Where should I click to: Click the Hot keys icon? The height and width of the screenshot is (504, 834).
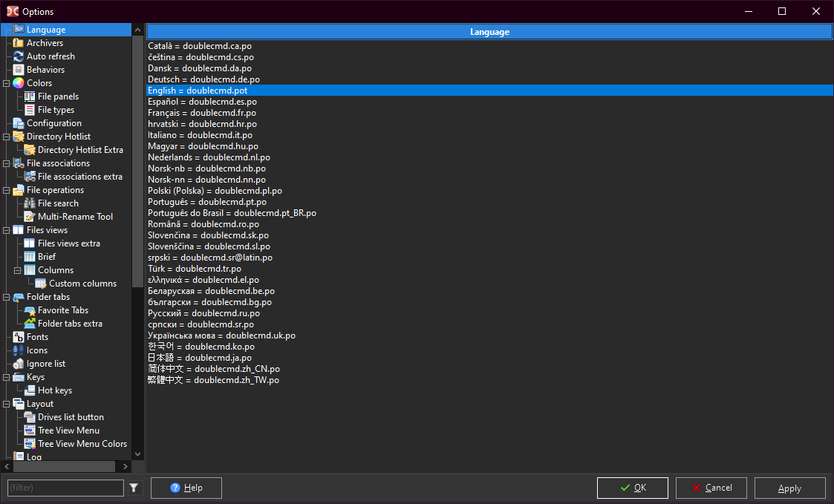[x=30, y=390]
